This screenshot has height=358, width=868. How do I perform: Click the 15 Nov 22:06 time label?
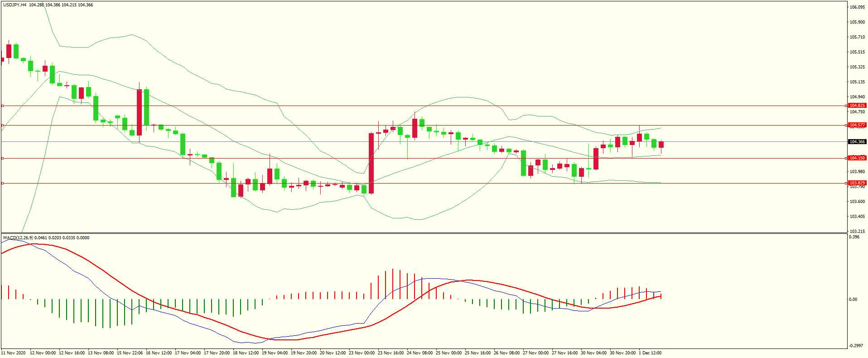click(x=130, y=353)
